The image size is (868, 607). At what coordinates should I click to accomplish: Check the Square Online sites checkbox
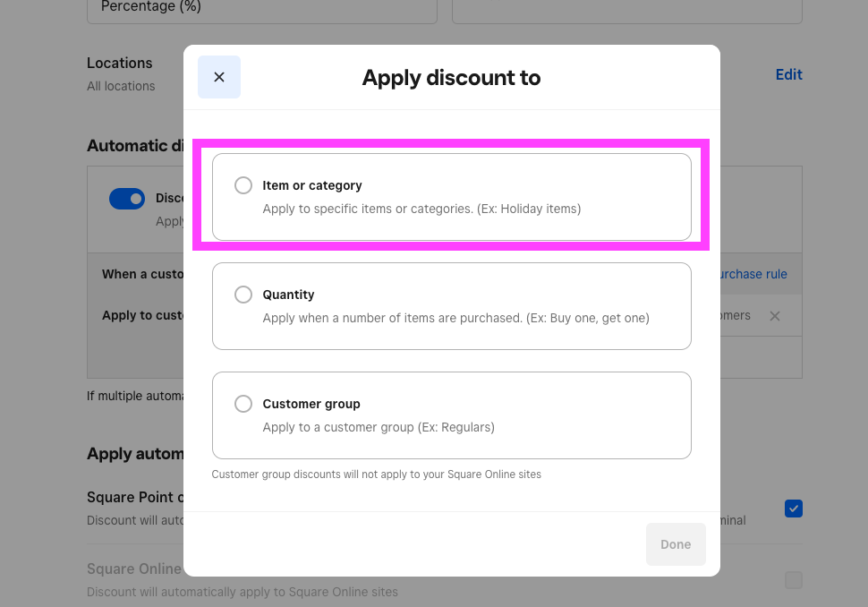click(794, 580)
